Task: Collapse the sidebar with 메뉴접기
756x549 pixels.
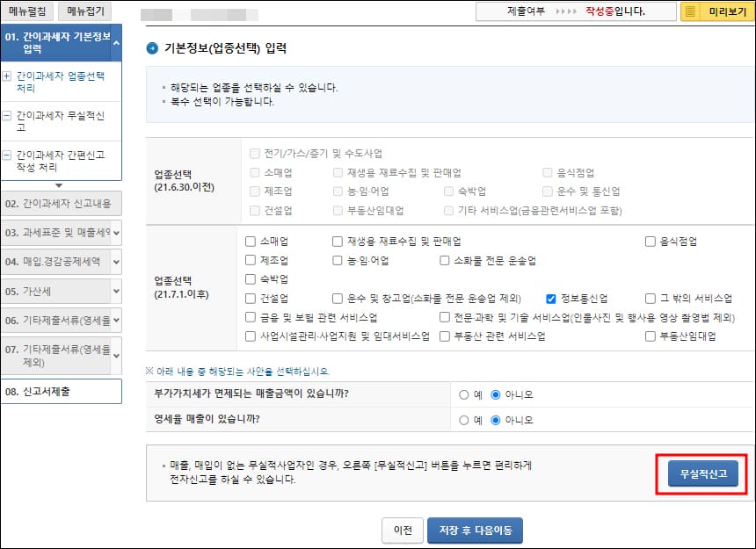Action: click(84, 11)
